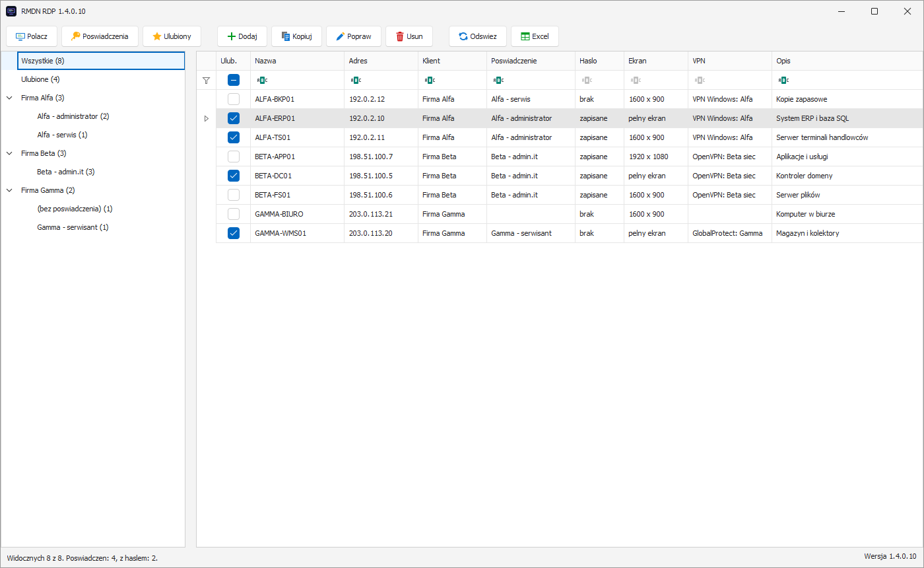This screenshot has width=924, height=568.
Task: Select the GAMMA-WMS01 name cell
Action: point(297,233)
